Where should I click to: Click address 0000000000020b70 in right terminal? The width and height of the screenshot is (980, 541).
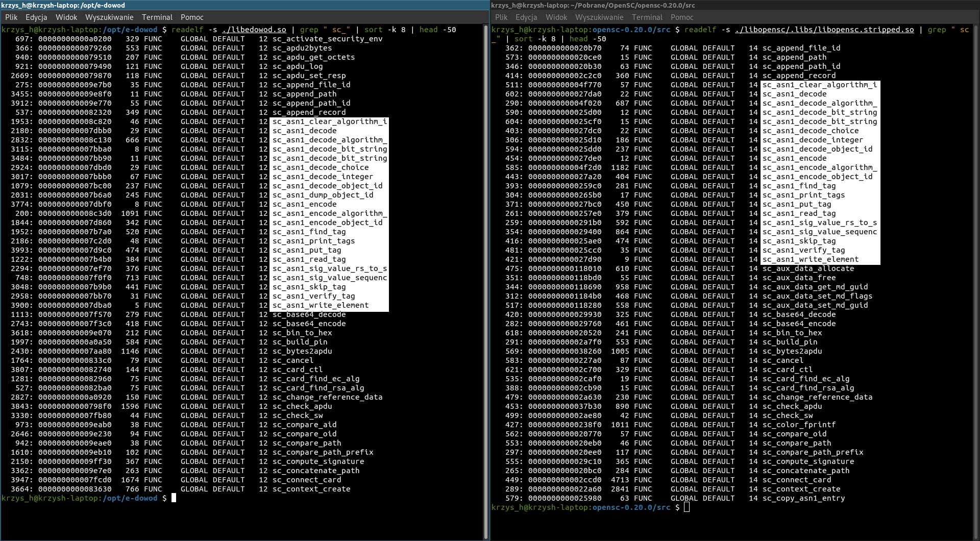pyautogui.click(x=565, y=48)
